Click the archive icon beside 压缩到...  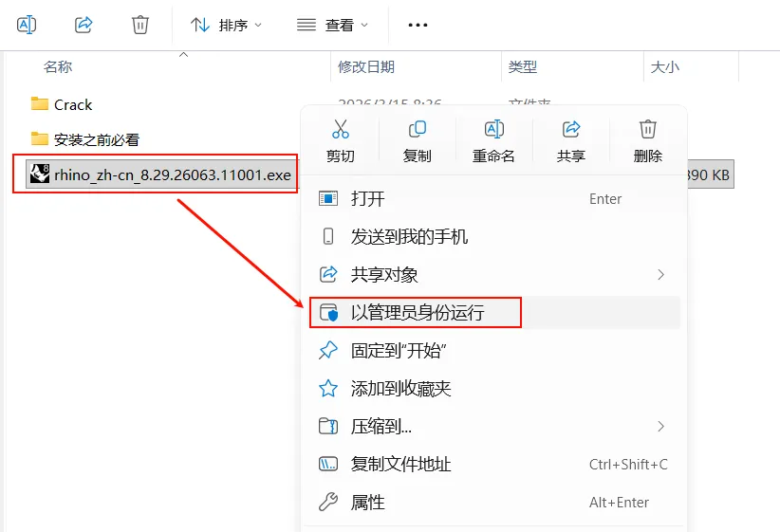328,426
